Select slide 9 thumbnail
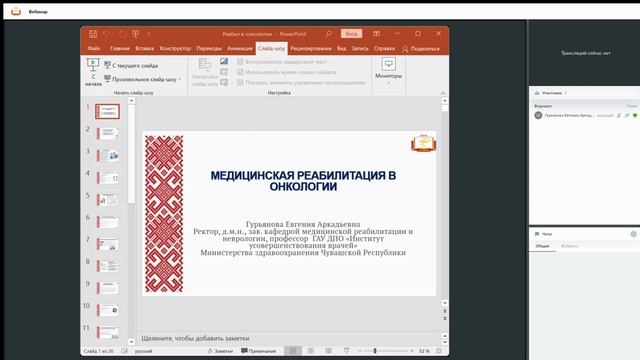This screenshot has width=640, height=360. click(x=107, y=288)
